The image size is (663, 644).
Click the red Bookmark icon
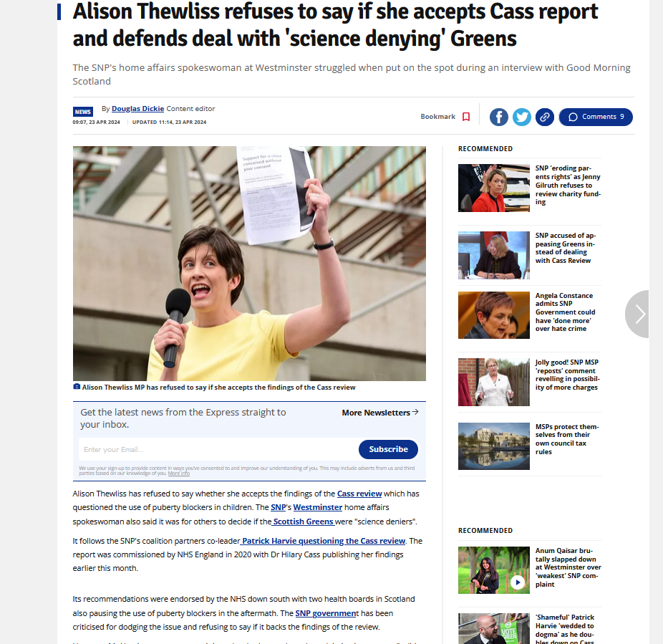[x=466, y=117]
